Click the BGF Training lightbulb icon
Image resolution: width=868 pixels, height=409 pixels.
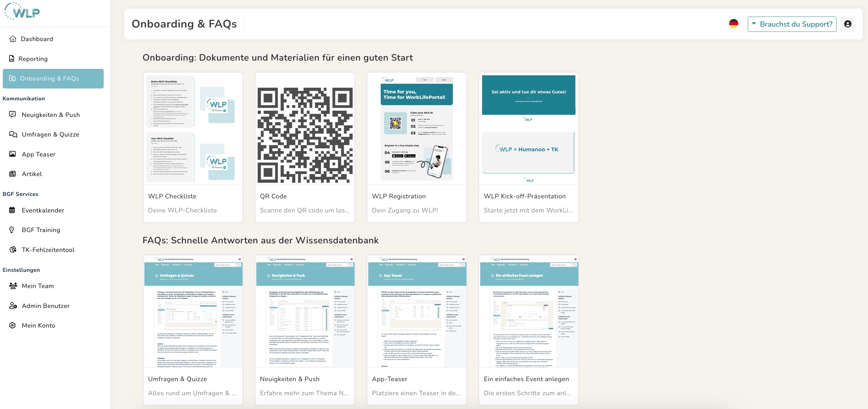tap(12, 230)
